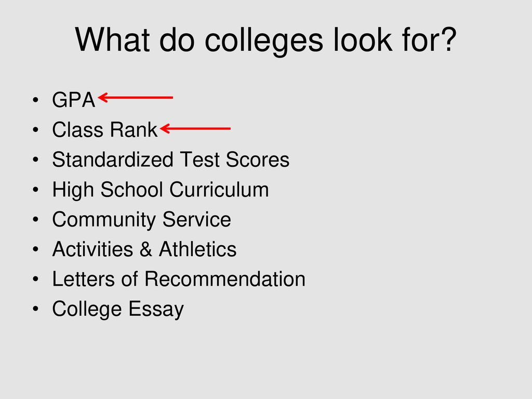Select the Standardized Test Scores line

(170, 159)
